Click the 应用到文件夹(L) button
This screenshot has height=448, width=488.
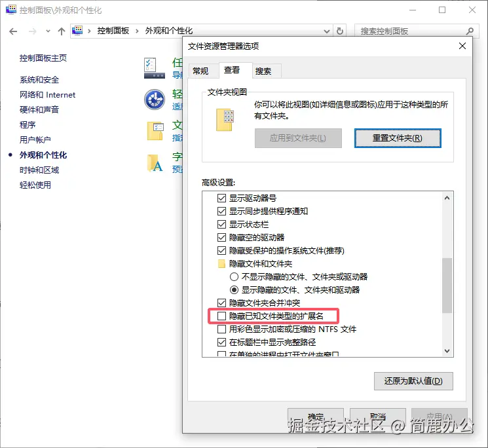tap(298, 138)
